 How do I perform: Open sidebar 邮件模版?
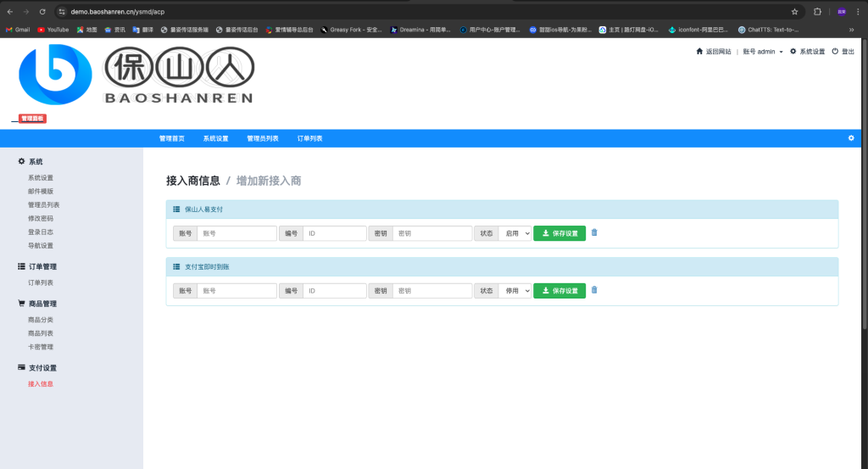pos(41,191)
